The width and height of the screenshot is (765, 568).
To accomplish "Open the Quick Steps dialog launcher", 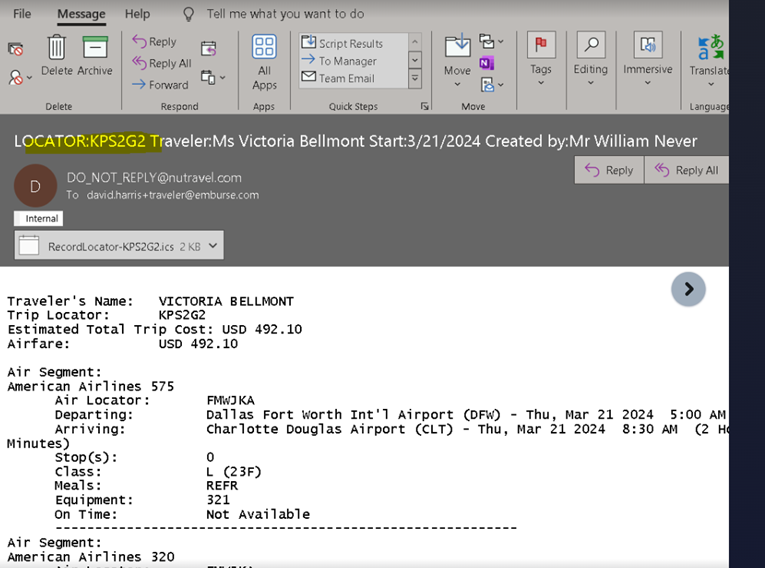I will [424, 106].
